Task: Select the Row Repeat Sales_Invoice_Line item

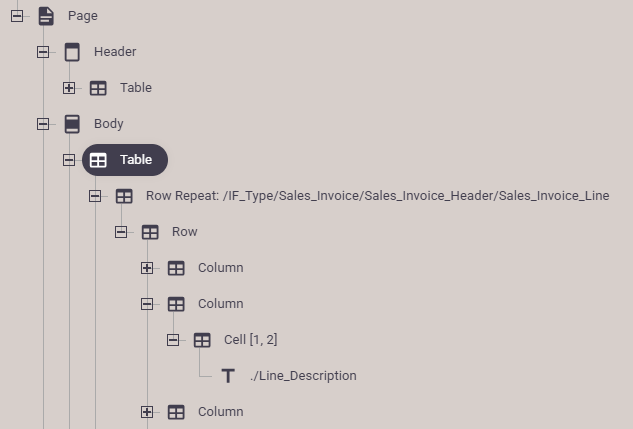Action: [x=377, y=196]
